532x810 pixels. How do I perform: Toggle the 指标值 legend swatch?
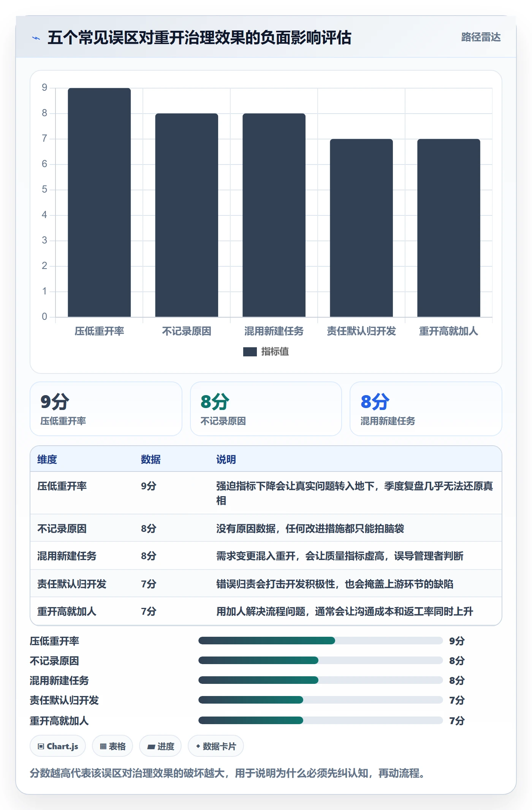pyautogui.click(x=250, y=352)
